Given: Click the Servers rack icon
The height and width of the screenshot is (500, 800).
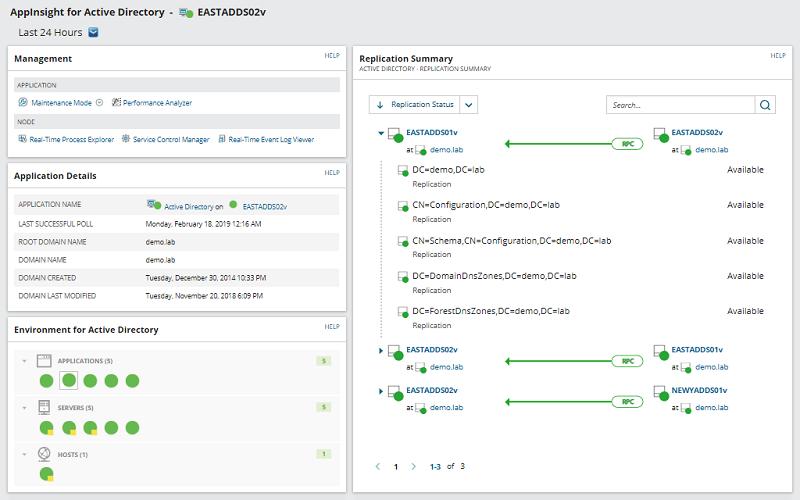Looking at the screenshot, I should 44,407.
